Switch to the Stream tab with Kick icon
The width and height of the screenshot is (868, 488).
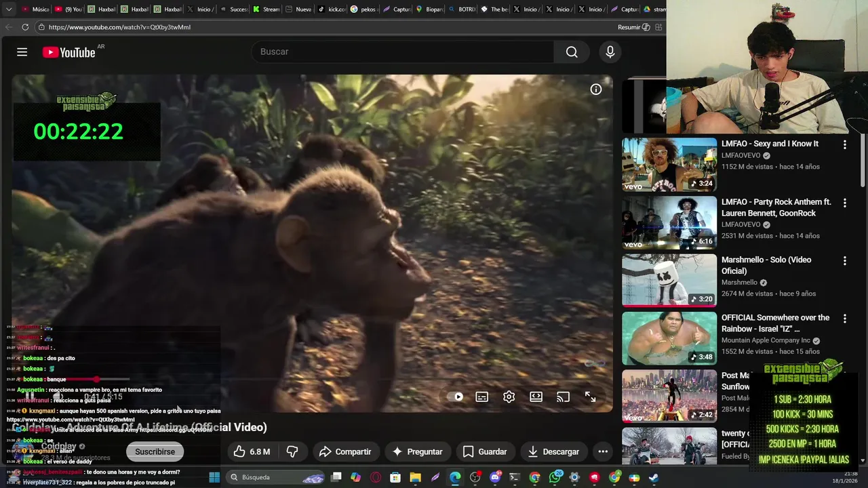[266, 9]
